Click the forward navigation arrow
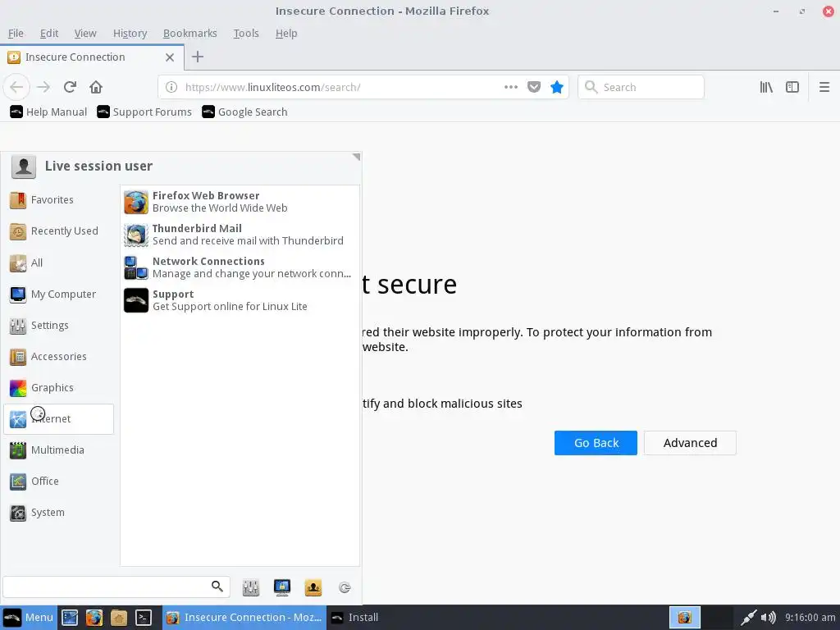This screenshot has width=840, height=630. tap(43, 87)
